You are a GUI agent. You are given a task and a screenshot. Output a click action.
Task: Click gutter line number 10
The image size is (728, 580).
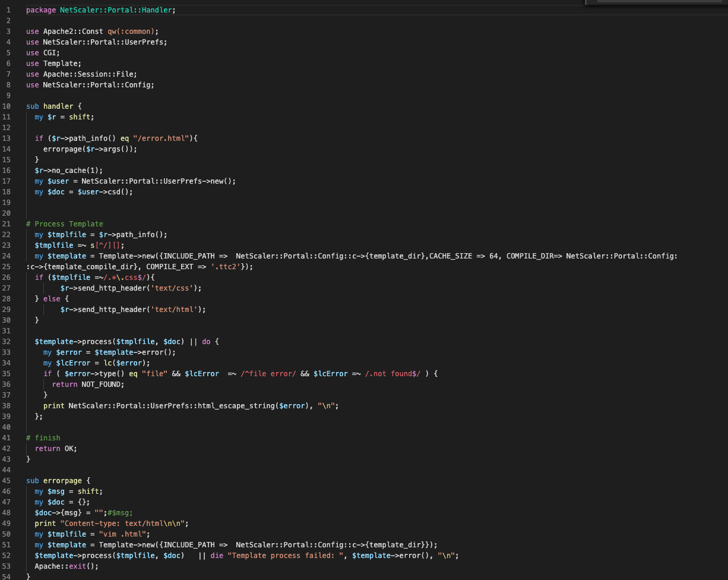click(7, 106)
